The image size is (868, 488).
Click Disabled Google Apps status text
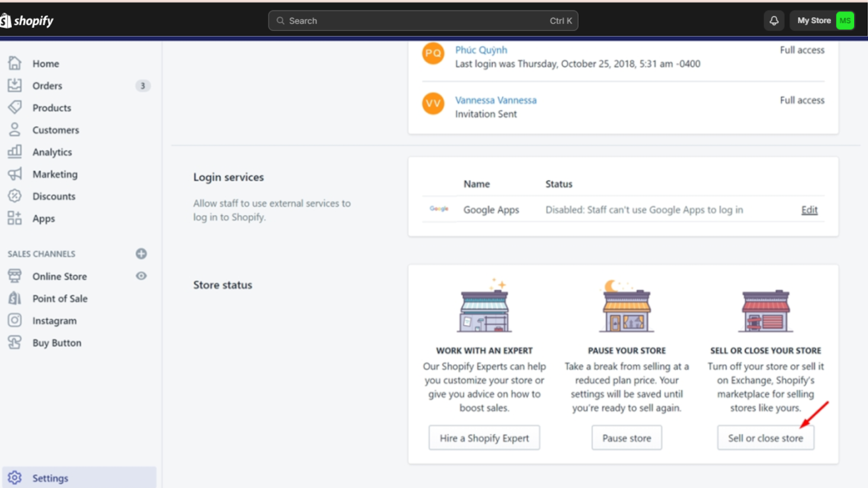coord(644,210)
